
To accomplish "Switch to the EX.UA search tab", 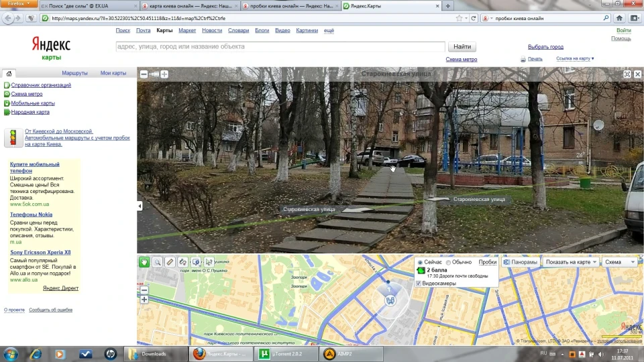I will point(89,6).
